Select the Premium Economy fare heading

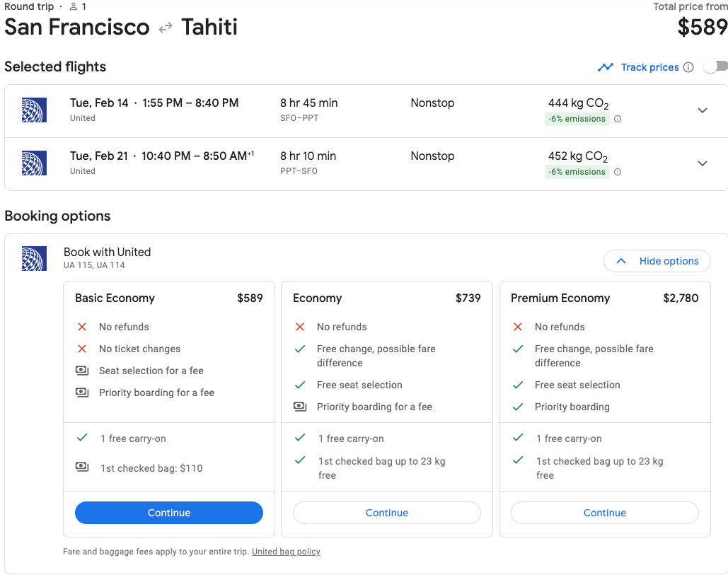coord(560,298)
